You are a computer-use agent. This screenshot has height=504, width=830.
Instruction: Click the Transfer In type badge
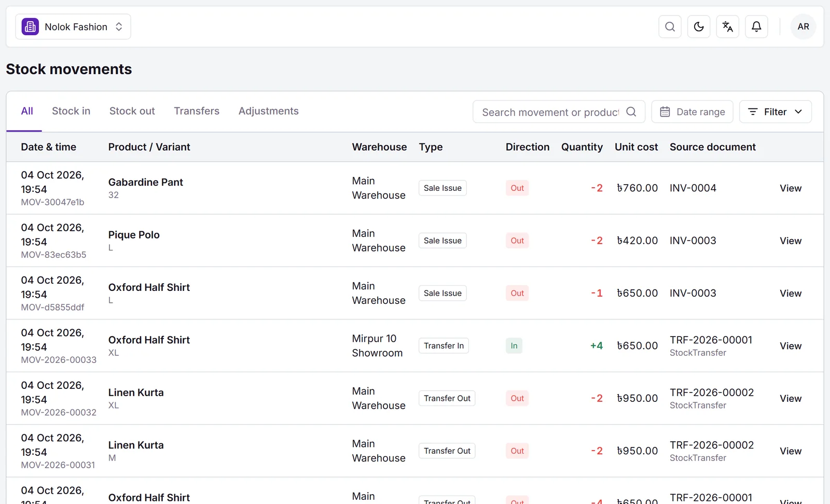pos(444,346)
